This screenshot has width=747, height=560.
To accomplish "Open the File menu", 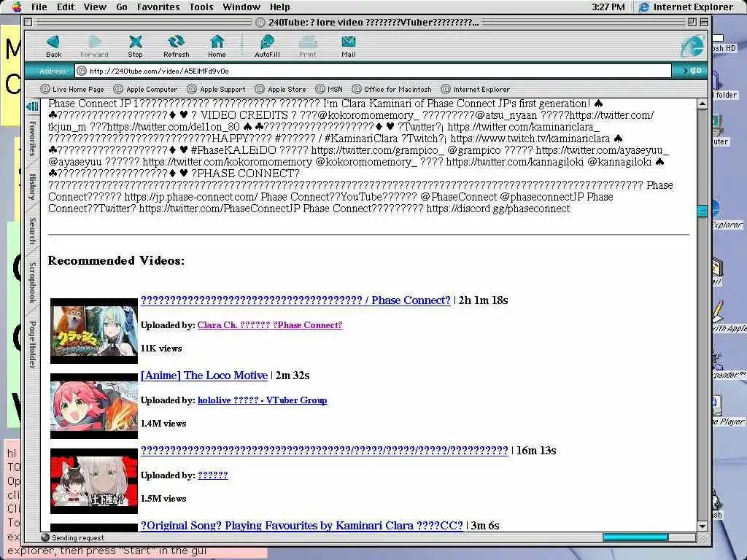I will 39,7.
